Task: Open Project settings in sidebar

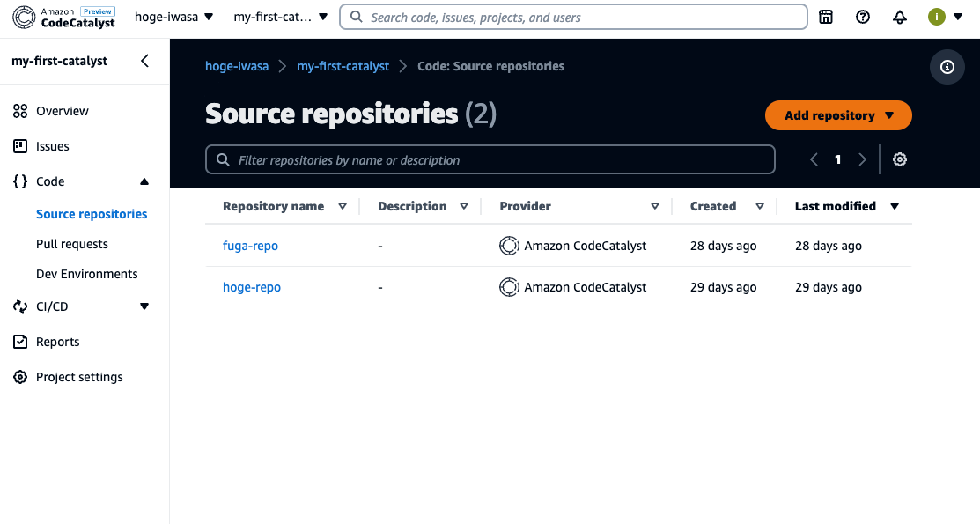Action: [79, 377]
